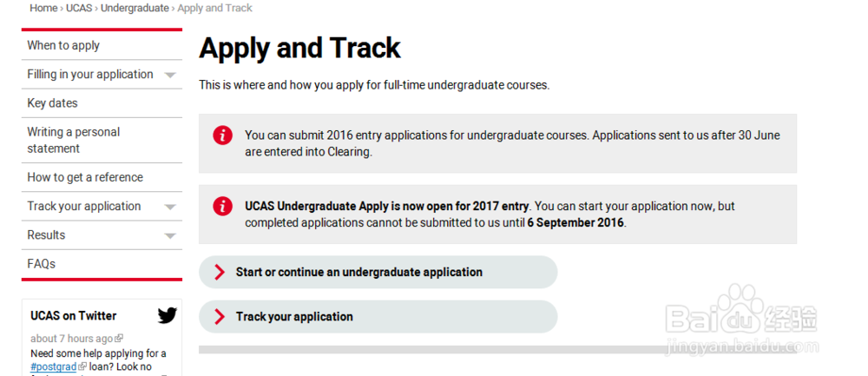Screen dimensions: 868x376
Task: Click the external link icon after #postgrad
Action: 83,366
